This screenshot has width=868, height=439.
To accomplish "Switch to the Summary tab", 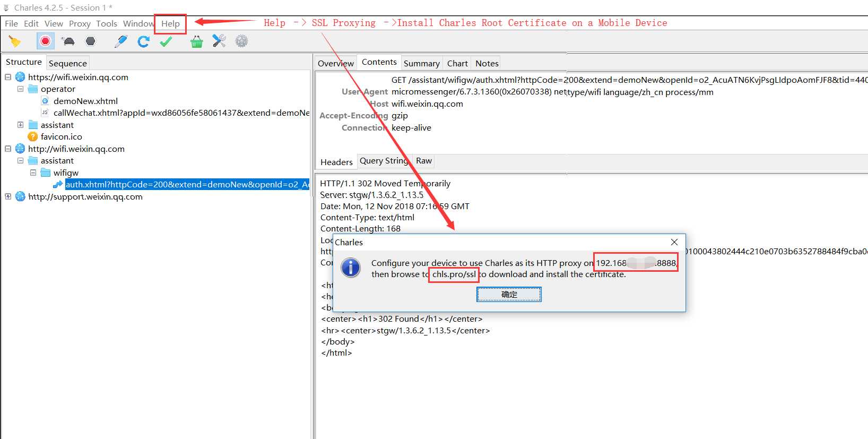I will [421, 63].
